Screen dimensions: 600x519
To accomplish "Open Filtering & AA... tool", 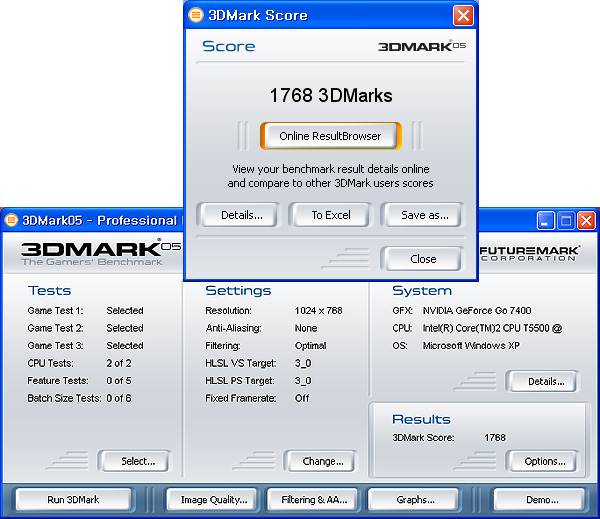I will pos(314,499).
